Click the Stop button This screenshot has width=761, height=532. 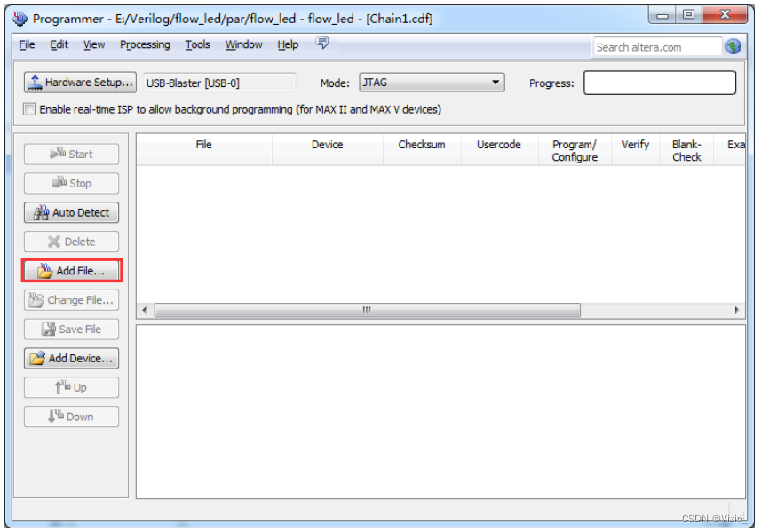(x=71, y=184)
